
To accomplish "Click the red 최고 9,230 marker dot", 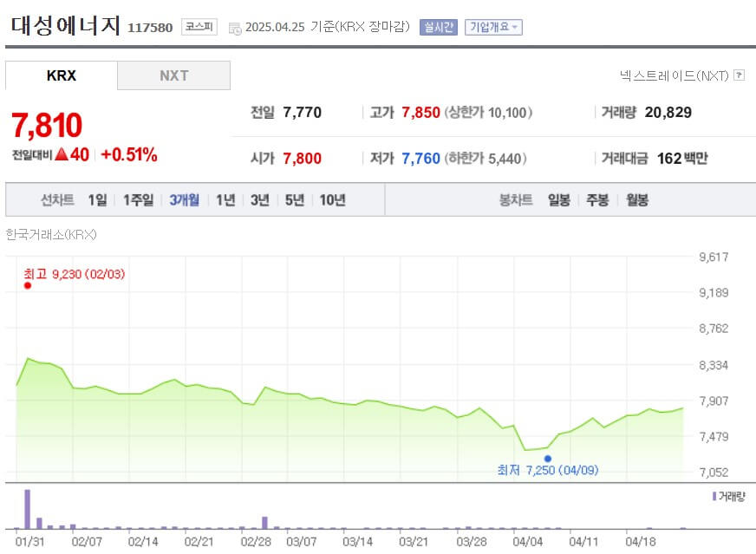I will click(x=28, y=285).
